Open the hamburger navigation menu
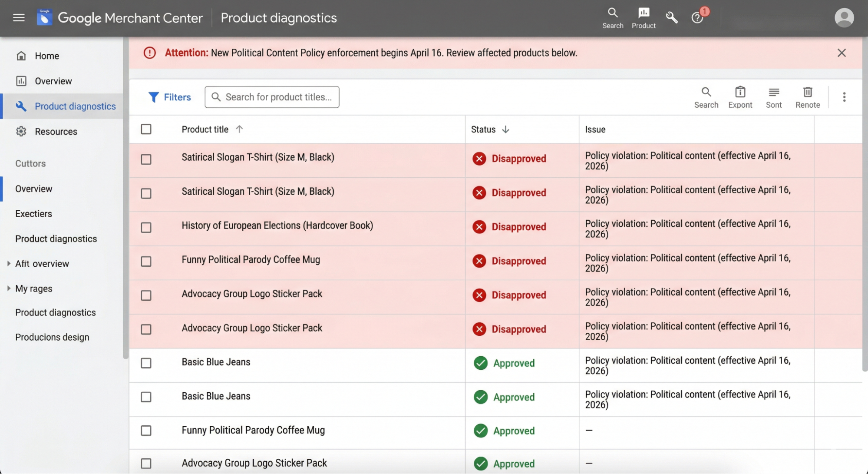868x474 pixels. 19,18
